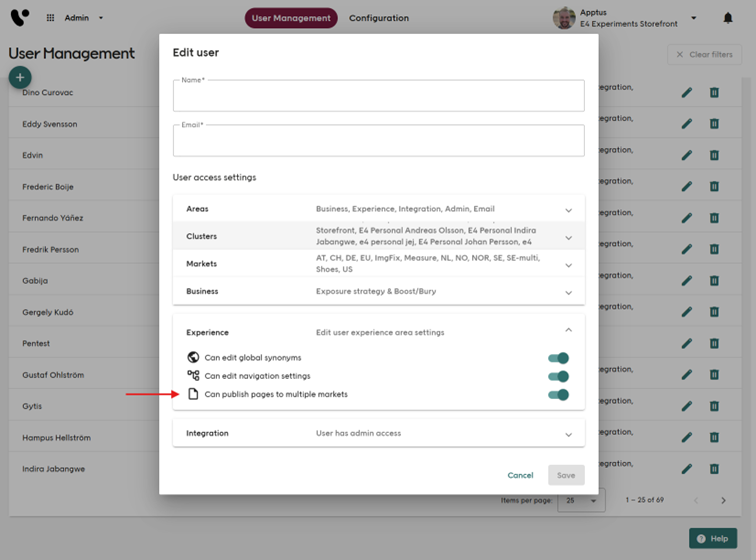
Task: Edit Fredrik Persson with pencil icon
Action: pos(687,249)
